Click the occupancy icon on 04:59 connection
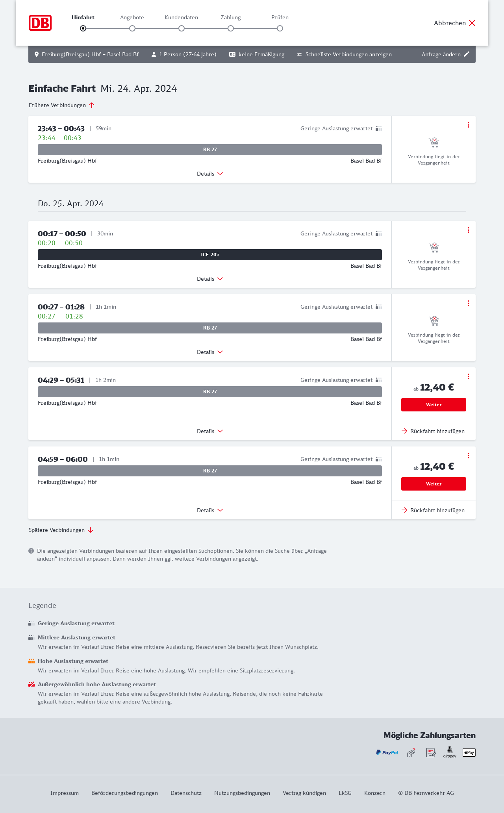Screen dimensions: 504x813 point(379,459)
